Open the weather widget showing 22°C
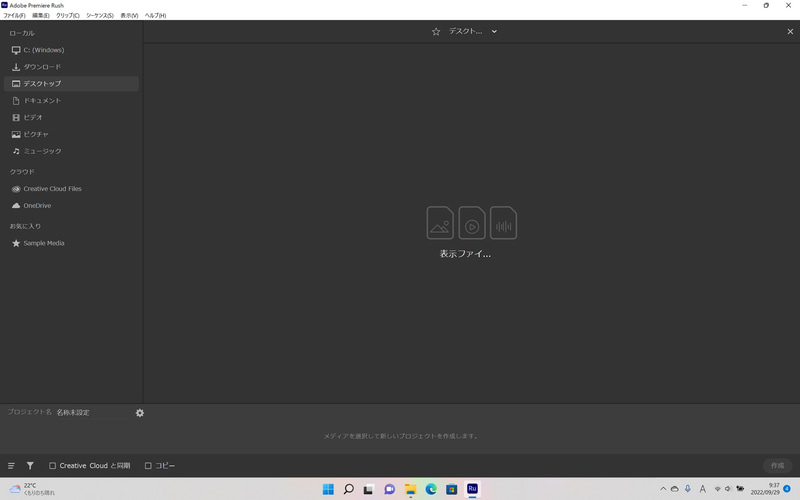Image resolution: width=800 pixels, height=500 pixels. (x=32, y=489)
